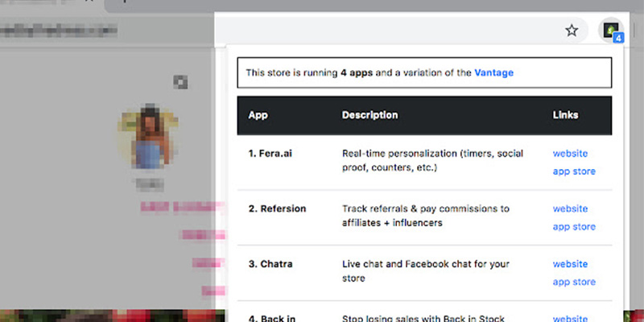Open Refersion app store link
This screenshot has width=644, height=322.
(x=574, y=227)
